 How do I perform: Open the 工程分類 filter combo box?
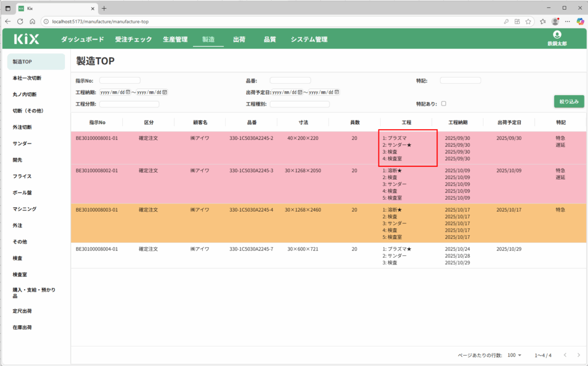[129, 104]
